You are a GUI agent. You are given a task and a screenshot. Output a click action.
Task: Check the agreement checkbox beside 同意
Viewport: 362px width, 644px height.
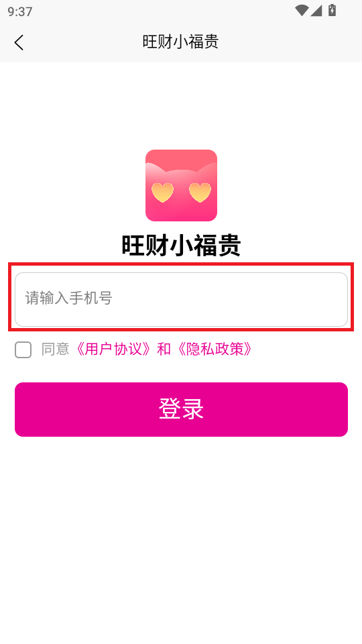(23, 350)
